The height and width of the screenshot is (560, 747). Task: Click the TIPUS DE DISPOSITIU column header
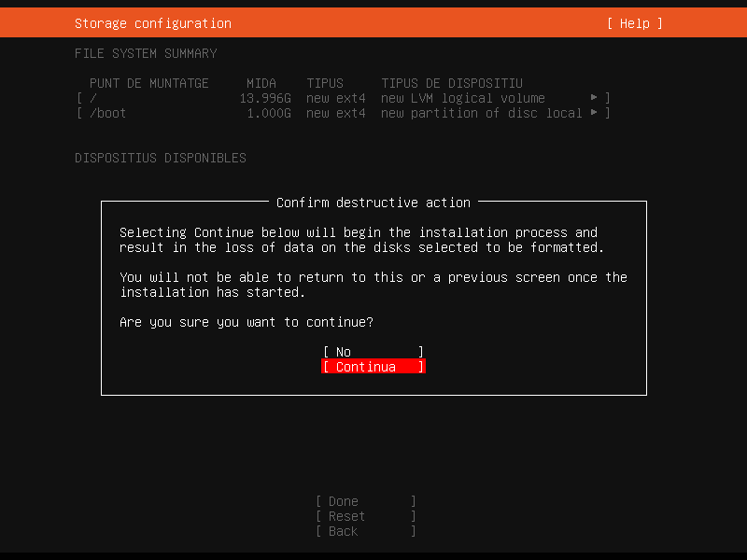(451, 83)
